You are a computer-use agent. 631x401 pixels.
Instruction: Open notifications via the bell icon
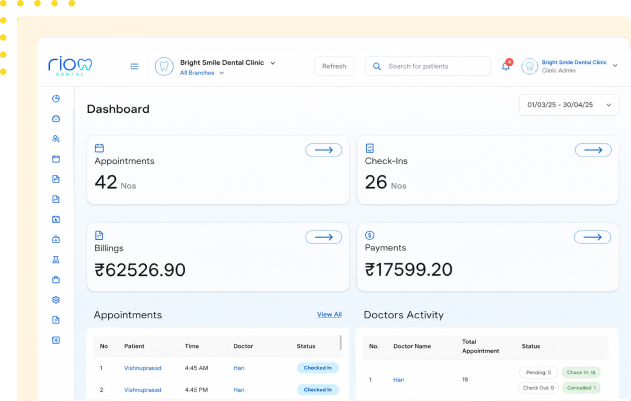click(506, 66)
